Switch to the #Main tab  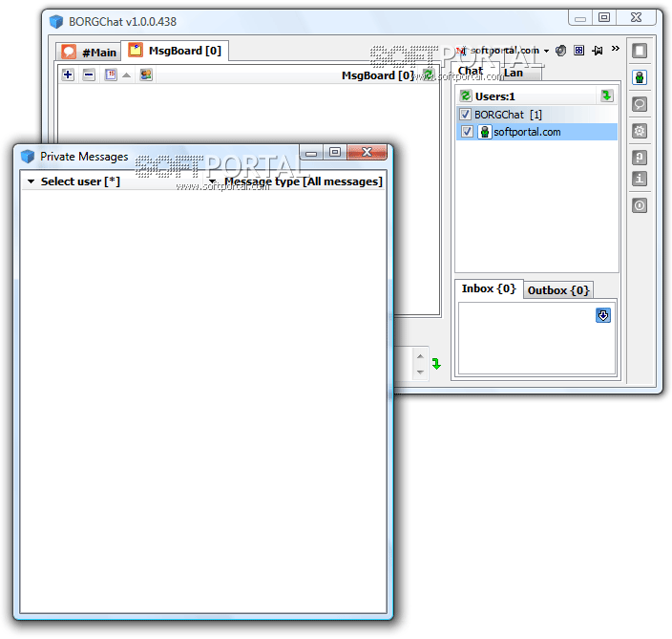click(x=89, y=52)
